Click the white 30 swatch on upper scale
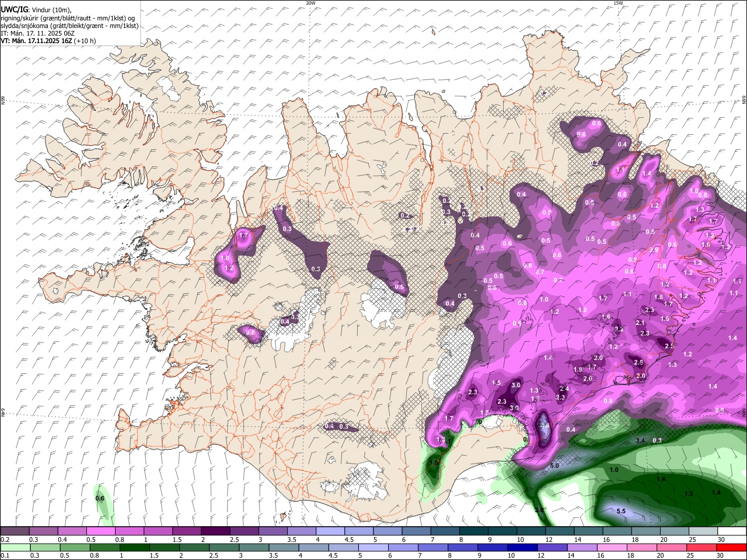The height and width of the screenshot is (560, 747). point(732,531)
